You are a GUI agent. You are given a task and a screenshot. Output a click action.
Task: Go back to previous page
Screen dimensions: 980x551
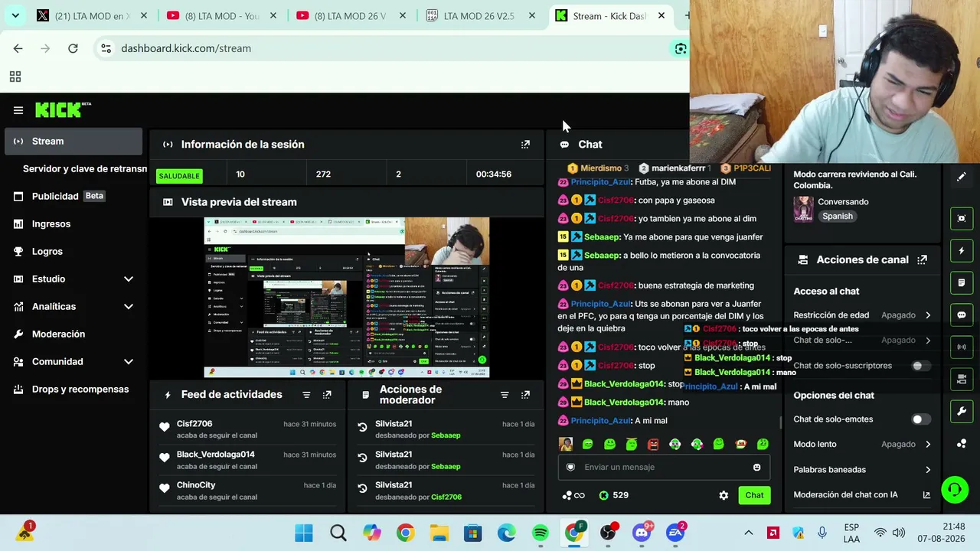[18, 48]
